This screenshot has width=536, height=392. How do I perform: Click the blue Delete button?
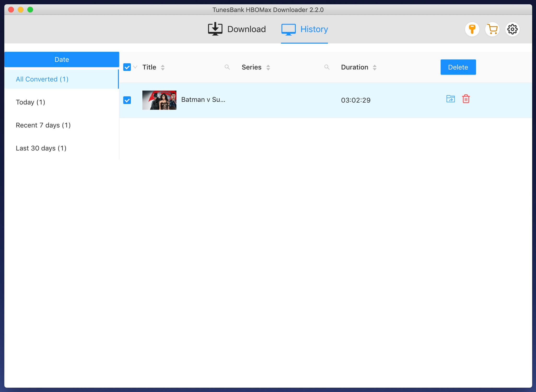(458, 67)
